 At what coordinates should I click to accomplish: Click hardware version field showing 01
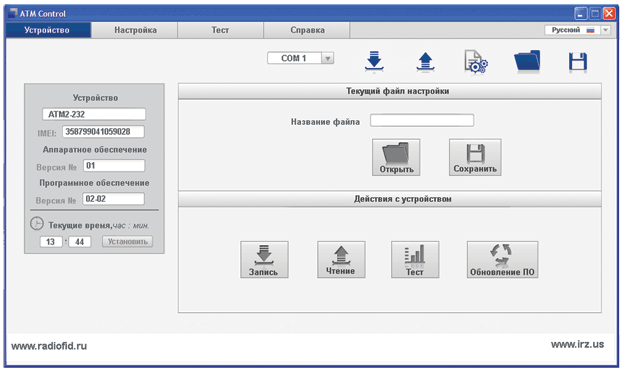[114, 166]
